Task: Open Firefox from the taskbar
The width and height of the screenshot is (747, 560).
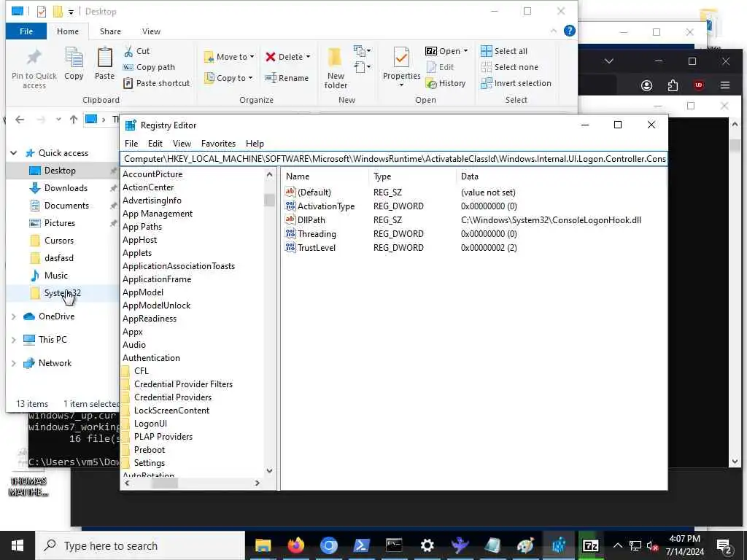Action: pyautogui.click(x=296, y=545)
